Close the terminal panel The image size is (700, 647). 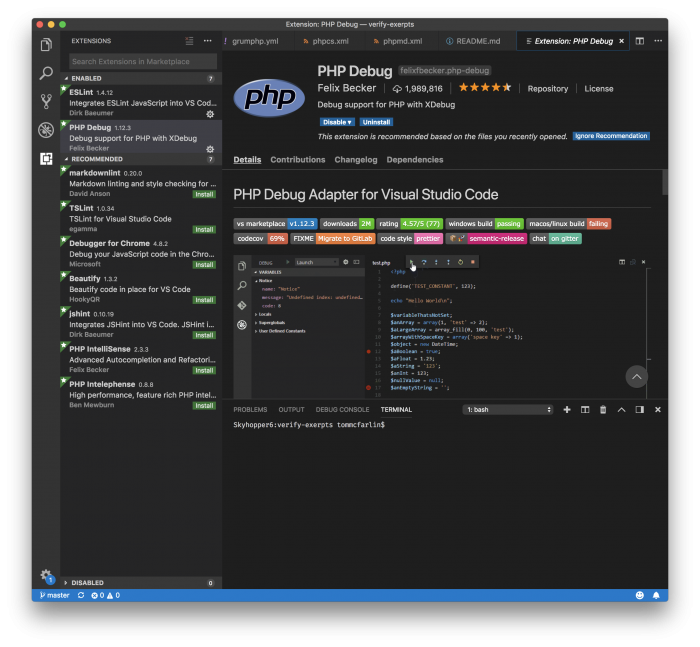click(658, 409)
